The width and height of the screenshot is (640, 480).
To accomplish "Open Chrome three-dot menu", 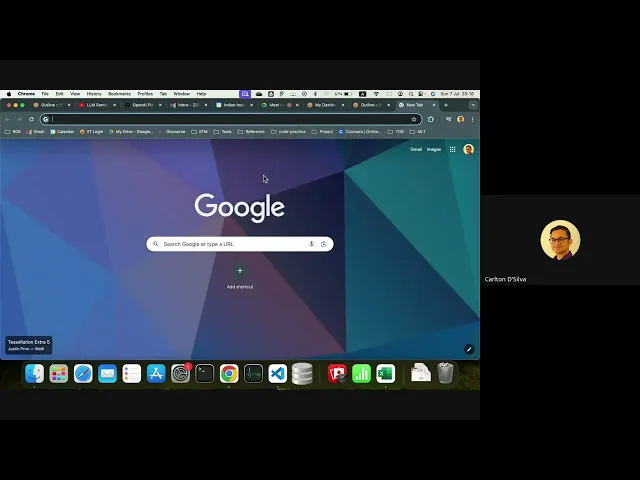I will tap(472, 119).
